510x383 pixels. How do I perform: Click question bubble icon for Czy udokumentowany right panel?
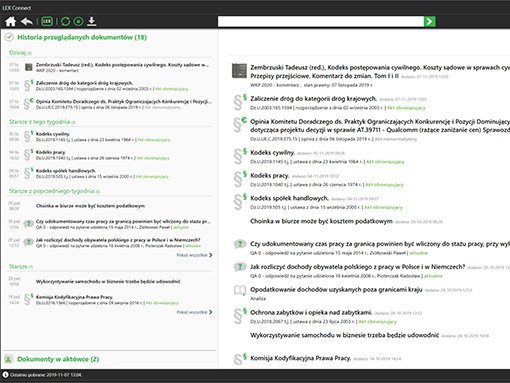tap(240, 244)
